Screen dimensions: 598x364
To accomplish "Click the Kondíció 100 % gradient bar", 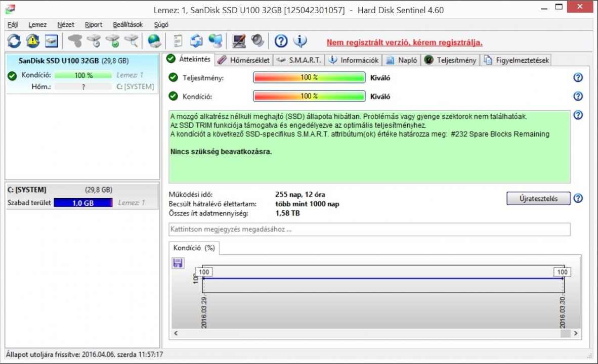I will [309, 96].
